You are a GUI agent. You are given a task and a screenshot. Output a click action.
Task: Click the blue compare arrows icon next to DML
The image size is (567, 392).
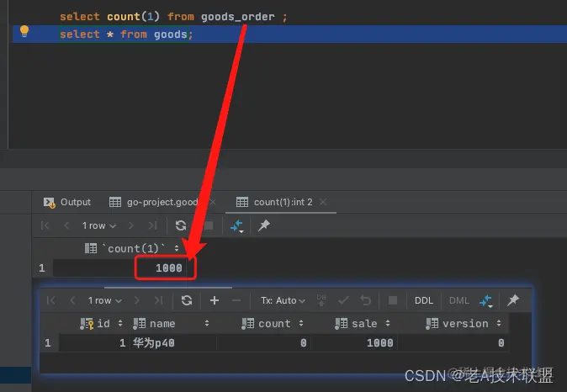(486, 301)
